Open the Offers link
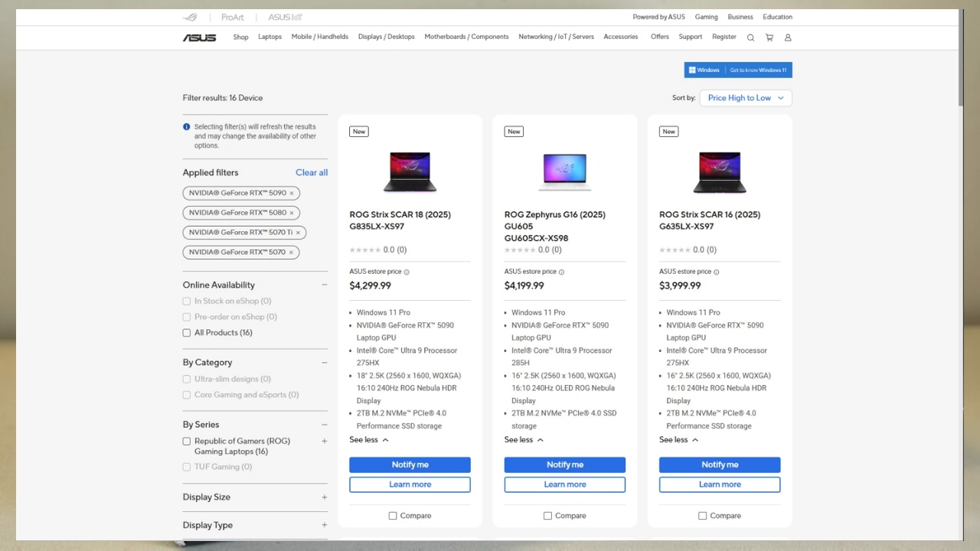 pos(659,37)
